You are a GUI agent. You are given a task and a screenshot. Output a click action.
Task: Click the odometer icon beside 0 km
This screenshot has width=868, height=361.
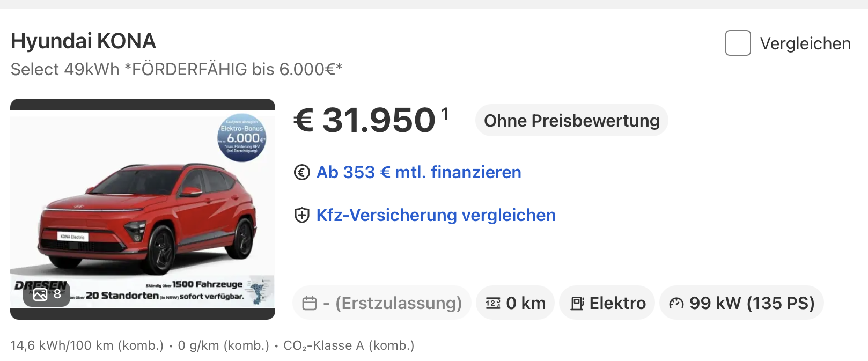(x=492, y=304)
